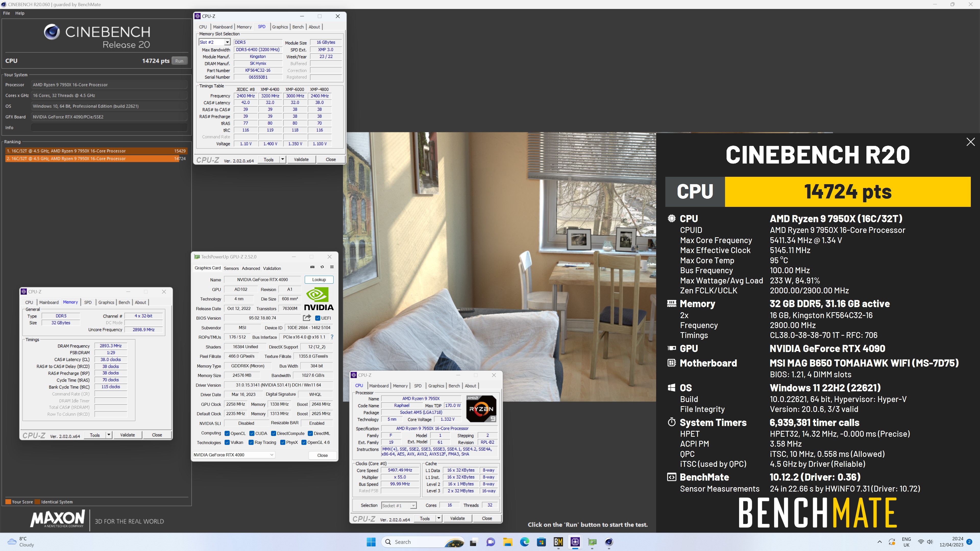Click Validate in CPU-Z SPD window
The width and height of the screenshot is (980, 551).
tap(301, 159)
